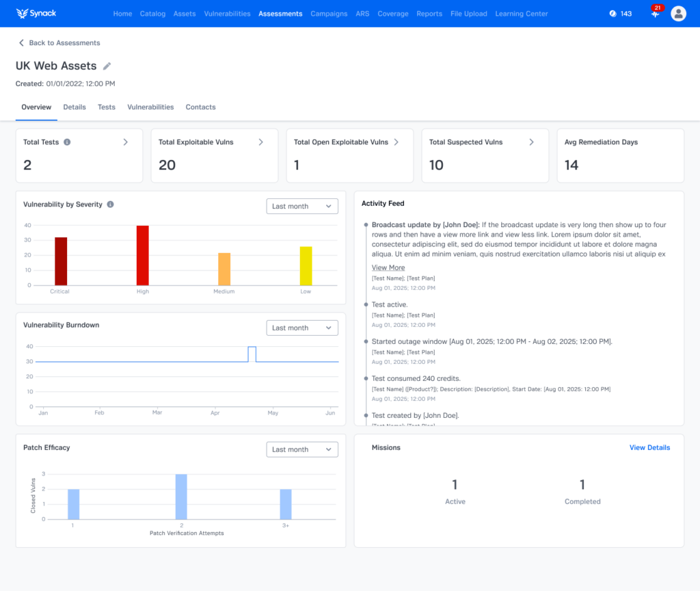Image resolution: width=700 pixels, height=591 pixels.
Task: Expand the Vulnerability by Severity Last month dropdown
Action: tap(302, 207)
